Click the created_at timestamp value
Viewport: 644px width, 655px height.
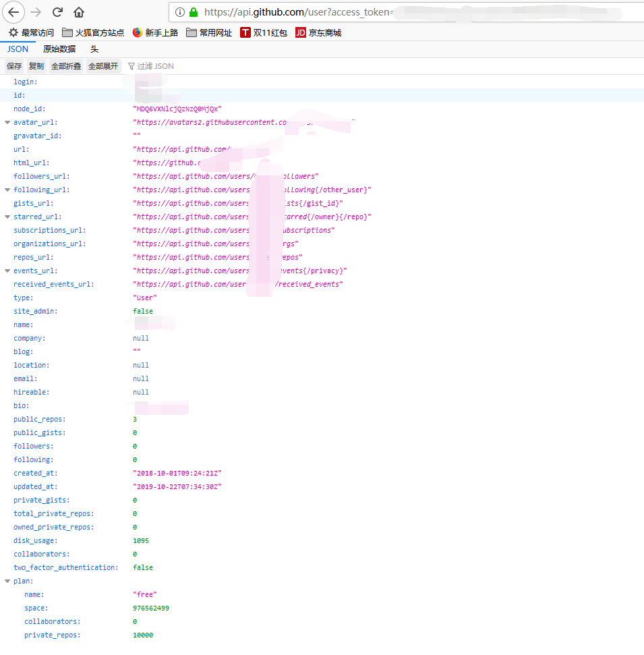[177, 474]
